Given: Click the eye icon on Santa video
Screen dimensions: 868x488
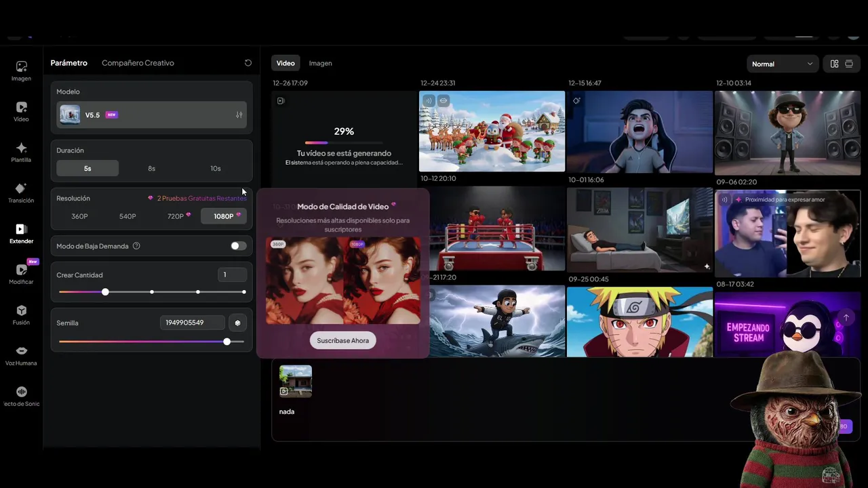Looking at the screenshot, I should point(443,101).
